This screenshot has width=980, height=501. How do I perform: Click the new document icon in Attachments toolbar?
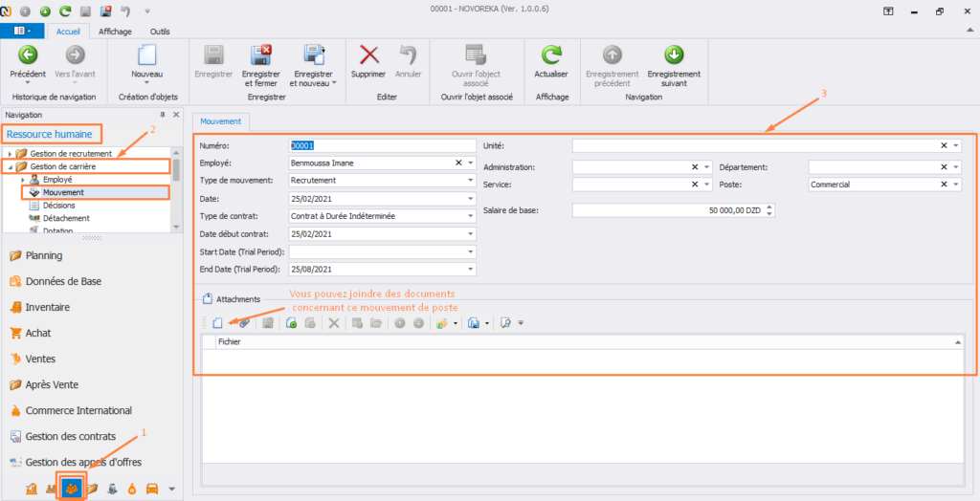point(217,323)
